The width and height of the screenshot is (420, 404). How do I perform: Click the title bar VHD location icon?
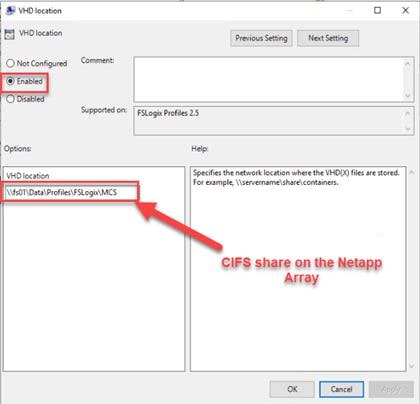pyautogui.click(x=10, y=11)
